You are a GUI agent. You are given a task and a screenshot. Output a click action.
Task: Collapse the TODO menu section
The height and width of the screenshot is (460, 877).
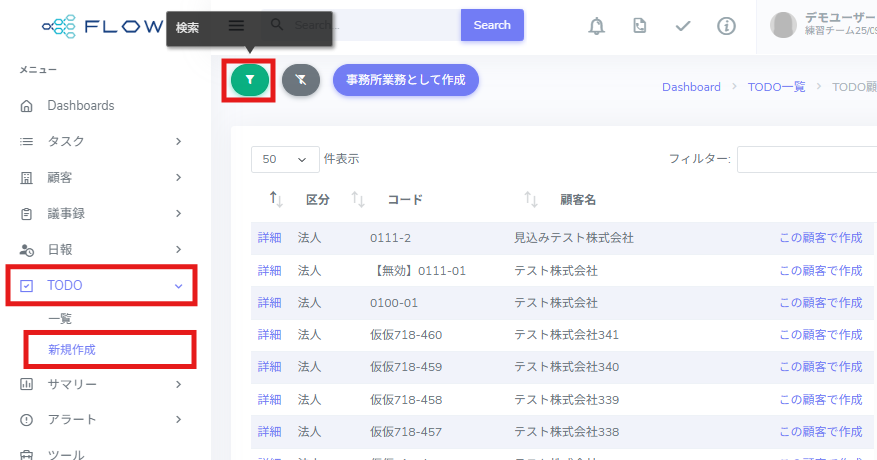100,285
